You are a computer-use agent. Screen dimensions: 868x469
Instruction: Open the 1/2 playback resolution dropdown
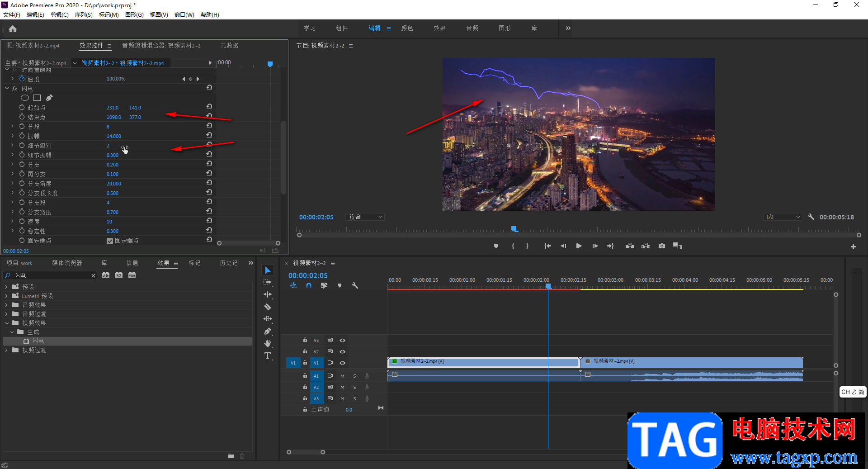[x=783, y=217]
